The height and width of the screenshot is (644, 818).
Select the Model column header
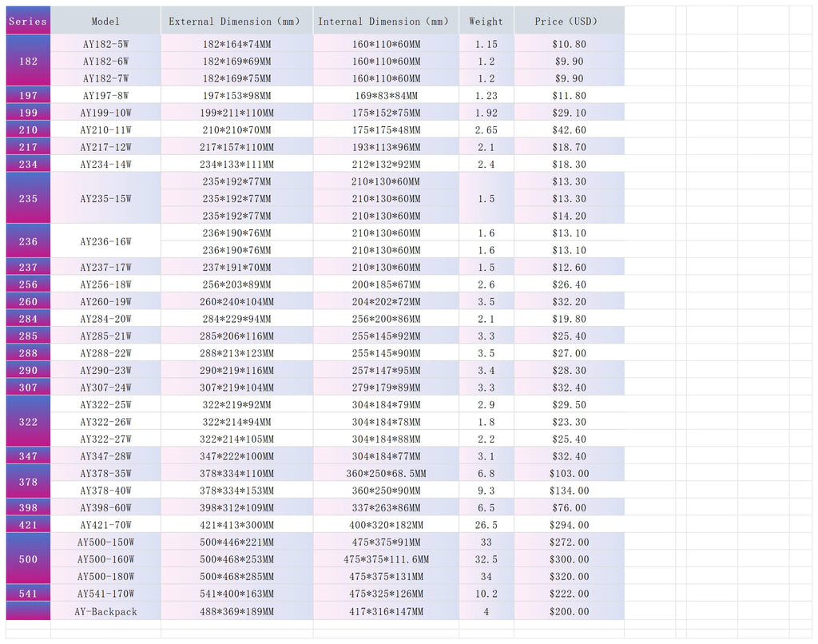click(105, 21)
